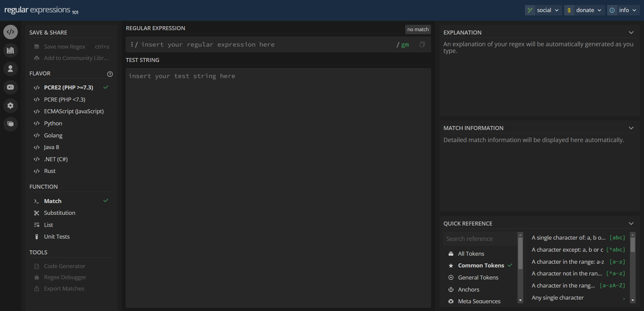This screenshot has width=644, height=311.
Task: Collapse the Quick Reference panel chevron
Action: 631,224
